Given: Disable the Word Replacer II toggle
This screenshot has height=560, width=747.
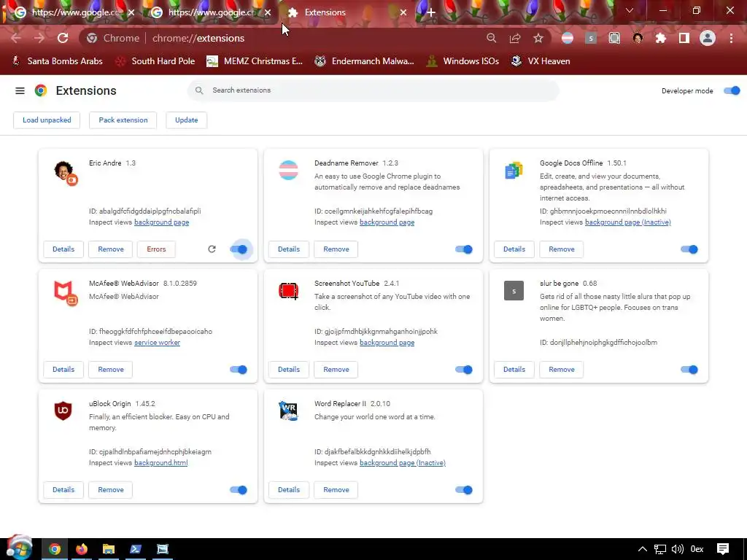Looking at the screenshot, I should tap(463, 490).
